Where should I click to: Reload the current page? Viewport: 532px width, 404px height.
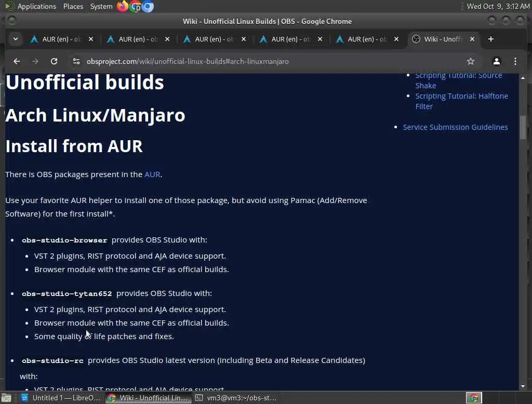54,61
